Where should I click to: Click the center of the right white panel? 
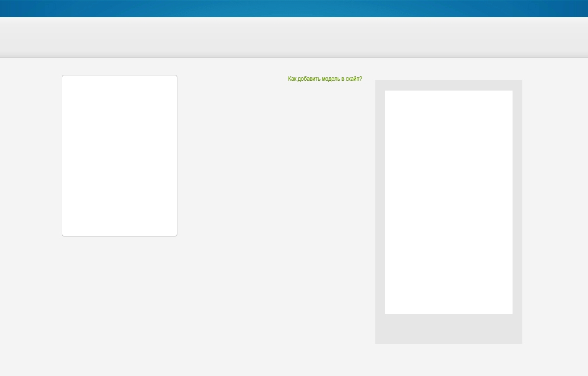[448, 202]
